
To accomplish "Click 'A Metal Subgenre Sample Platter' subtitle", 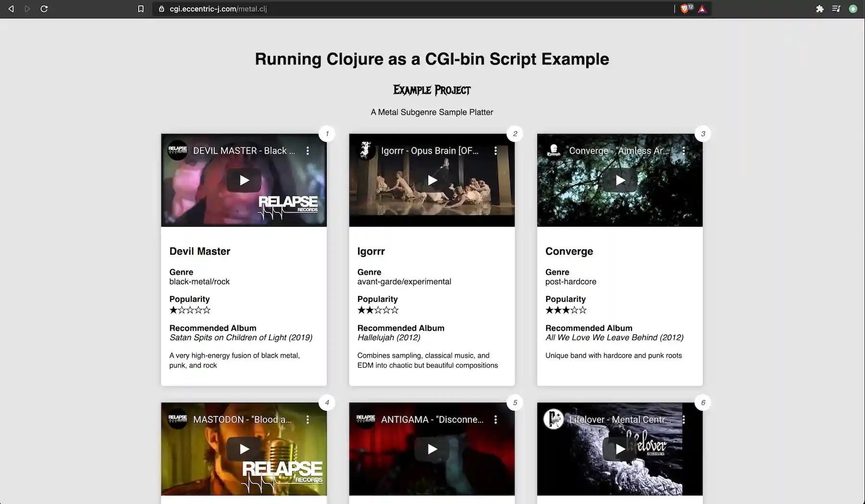I will (x=432, y=112).
